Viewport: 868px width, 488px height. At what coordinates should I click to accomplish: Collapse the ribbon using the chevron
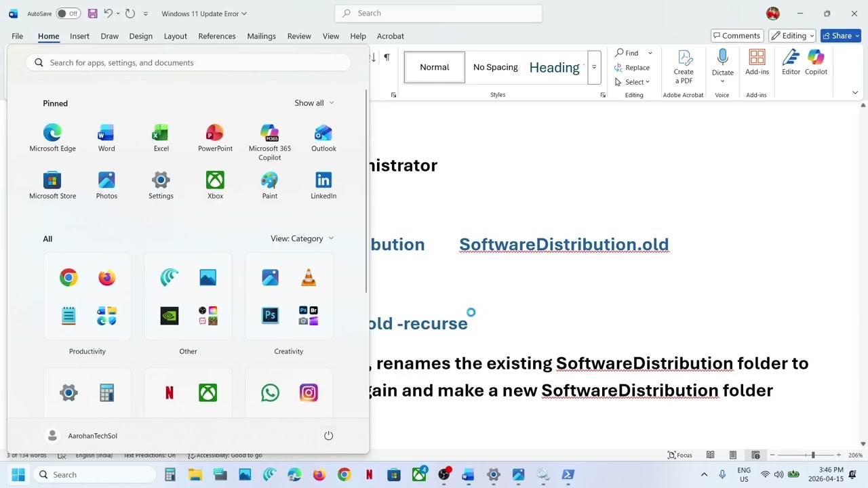point(855,93)
